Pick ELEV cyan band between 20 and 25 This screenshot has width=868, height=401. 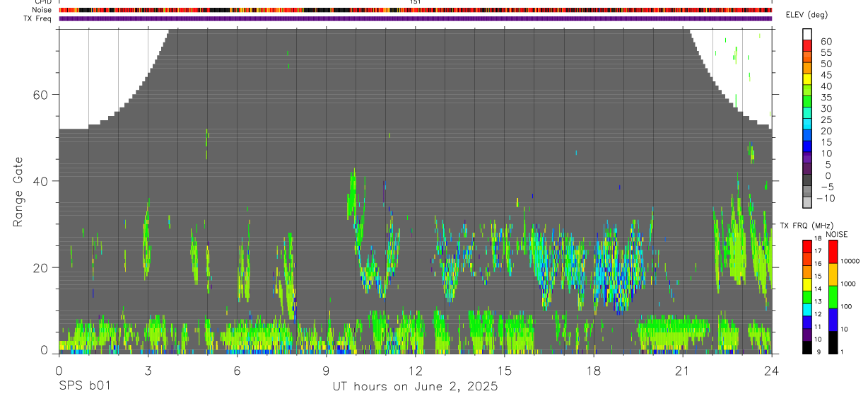[x=807, y=125]
